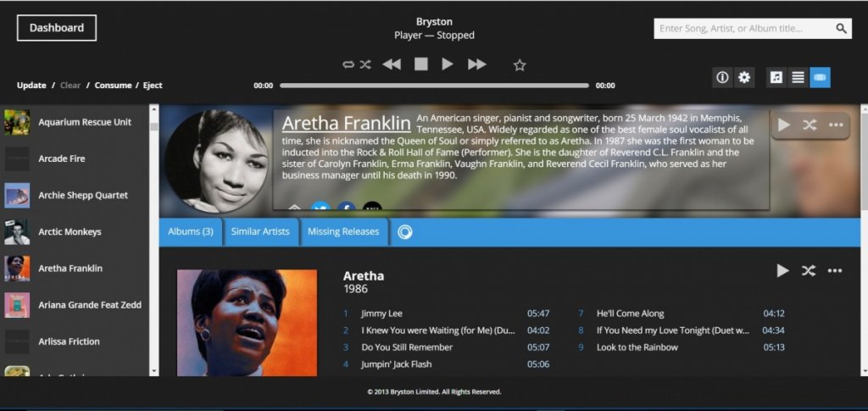
Task: Open Aretha album more options
Action: click(835, 270)
